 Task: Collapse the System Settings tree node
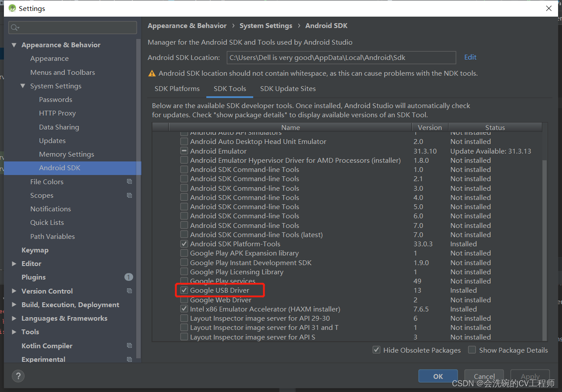pos(23,86)
